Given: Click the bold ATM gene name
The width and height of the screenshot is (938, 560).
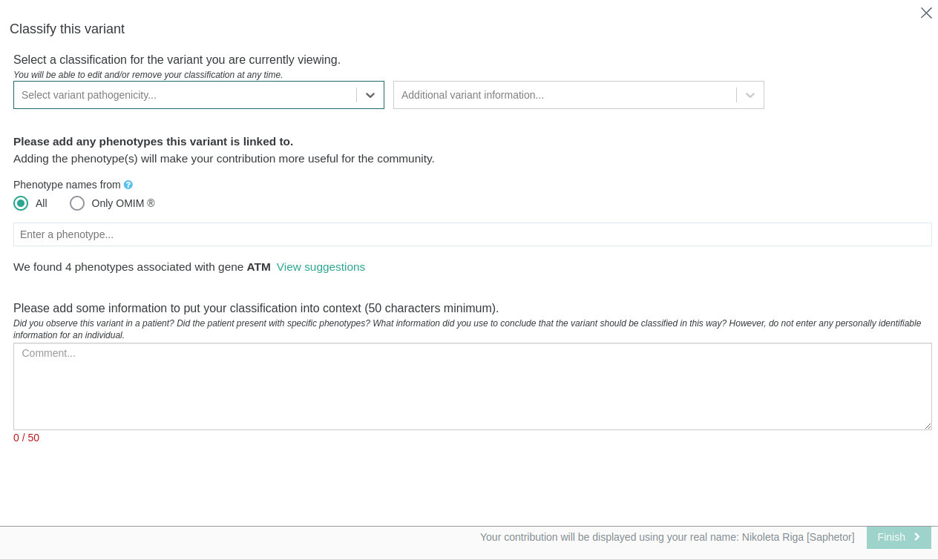Looking at the screenshot, I should pyautogui.click(x=258, y=267).
